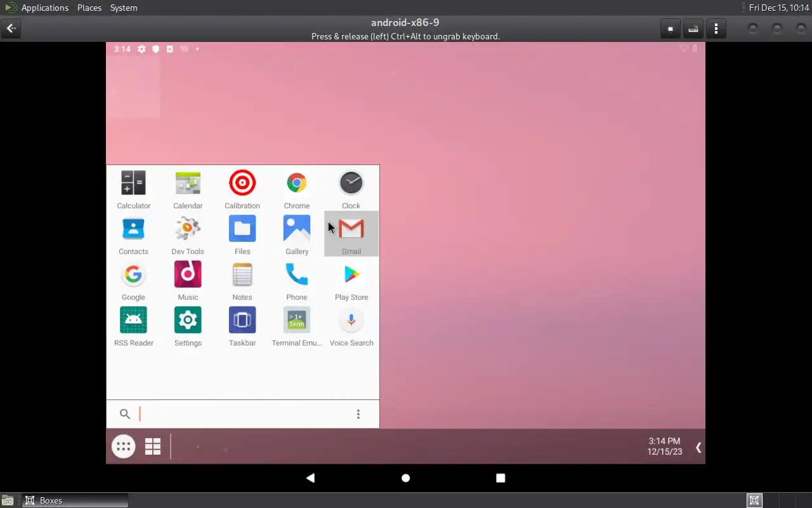Image resolution: width=812 pixels, height=508 pixels.
Task: Open the taskbar dashboard grid button
Action: (x=153, y=446)
